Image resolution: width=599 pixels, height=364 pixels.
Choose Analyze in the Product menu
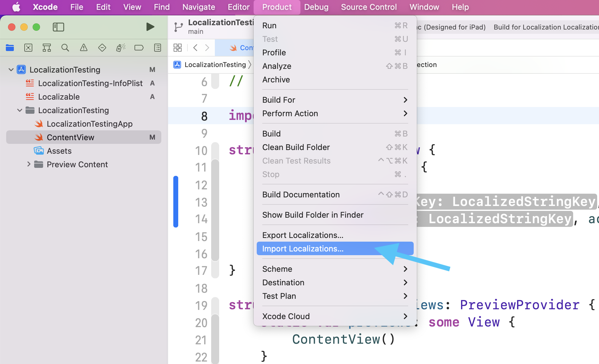tap(335, 66)
